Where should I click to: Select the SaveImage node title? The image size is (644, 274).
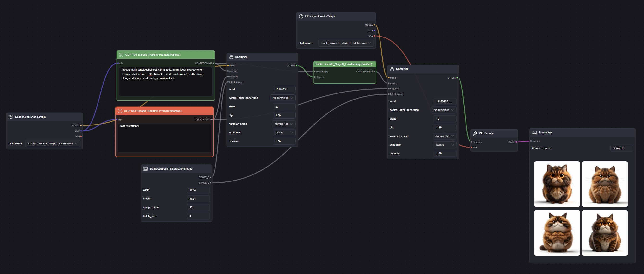545,133
